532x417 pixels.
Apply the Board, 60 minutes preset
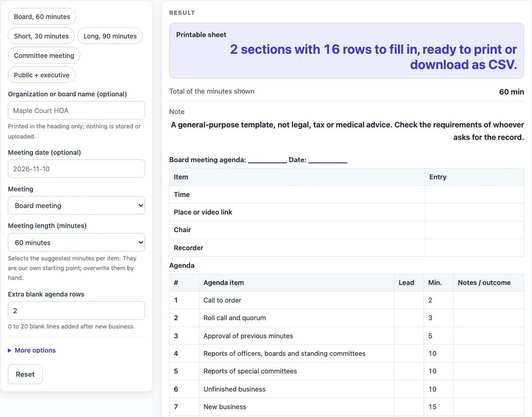coord(42,17)
